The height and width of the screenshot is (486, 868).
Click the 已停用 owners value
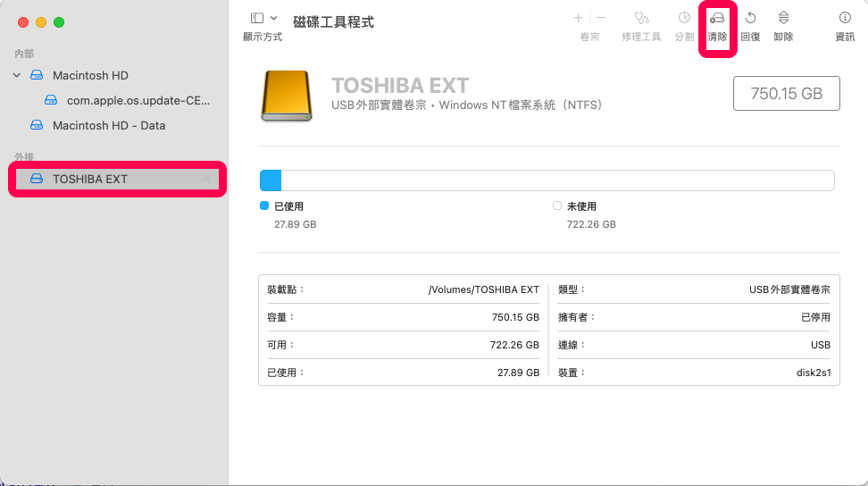pyautogui.click(x=815, y=317)
